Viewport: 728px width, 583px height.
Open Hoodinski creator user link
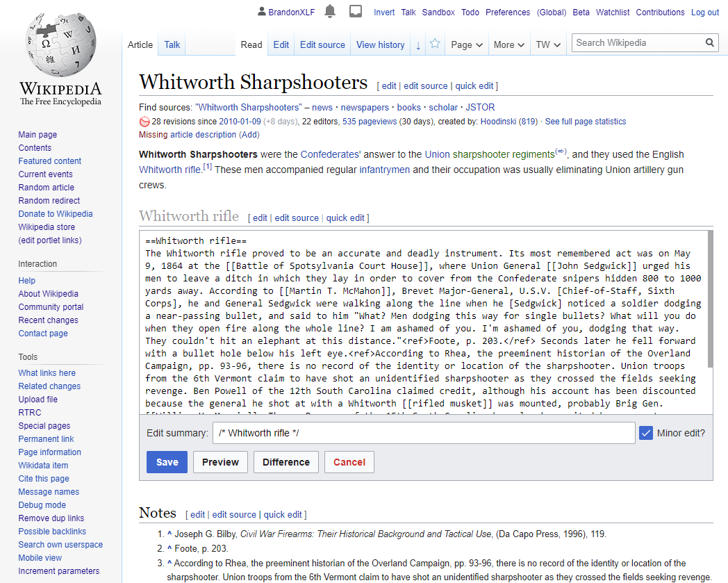498,121
